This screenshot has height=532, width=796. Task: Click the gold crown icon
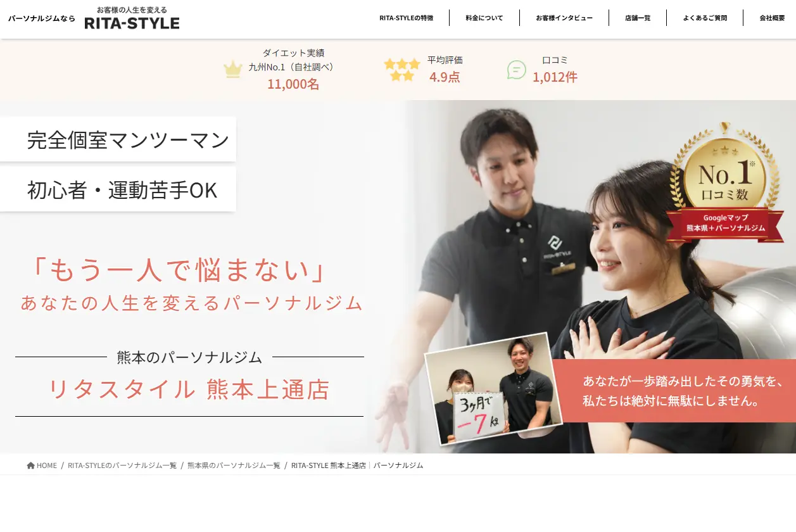coord(233,69)
